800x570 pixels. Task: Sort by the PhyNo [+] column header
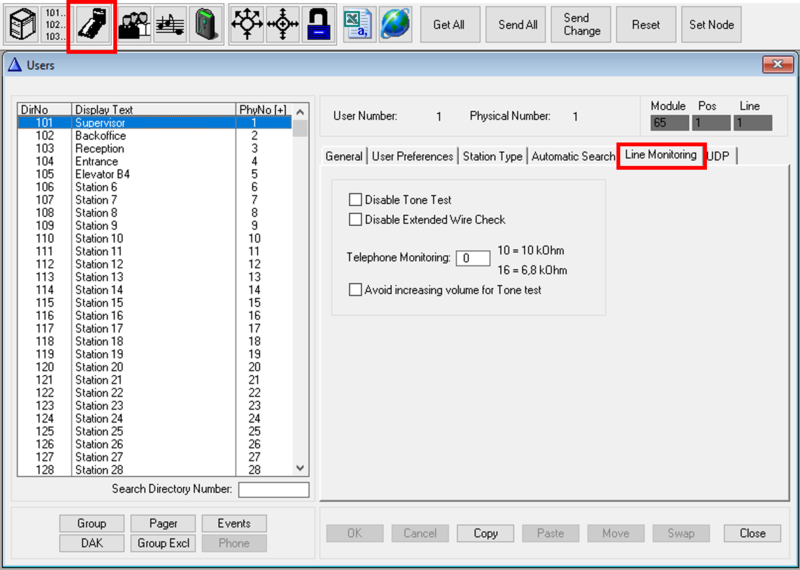pyautogui.click(x=264, y=109)
